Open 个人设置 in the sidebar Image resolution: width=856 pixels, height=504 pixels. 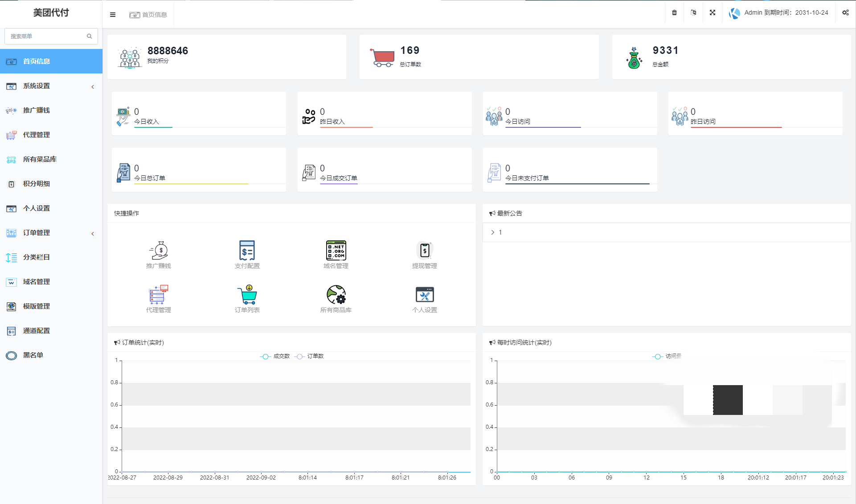51,208
